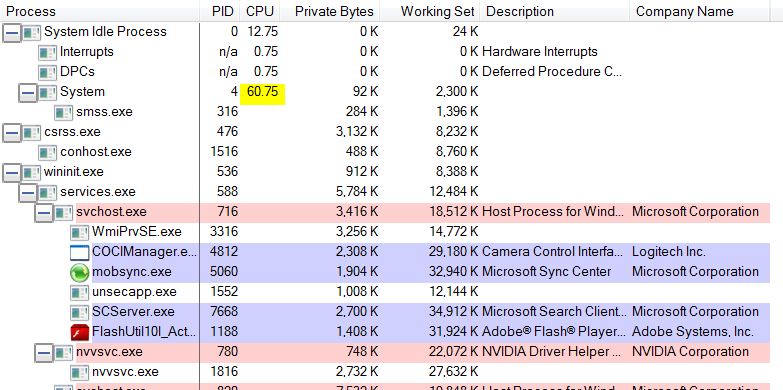Click the conhost.exe process icon
The image size is (783, 390).
(x=47, y=152)
